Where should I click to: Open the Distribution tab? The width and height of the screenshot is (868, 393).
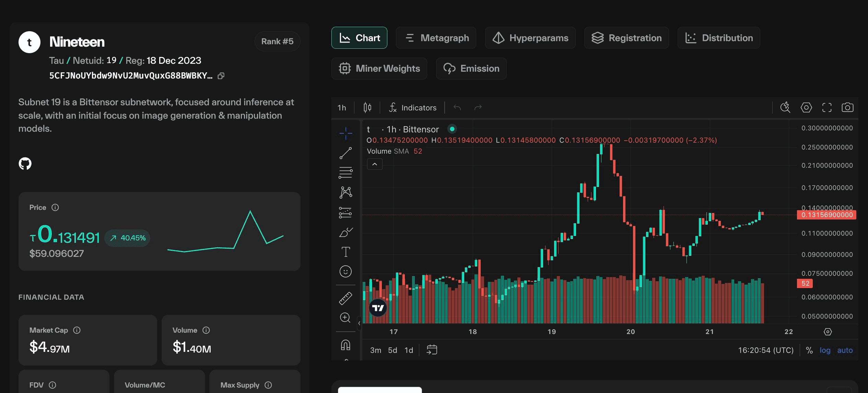[x=719, y=38]
